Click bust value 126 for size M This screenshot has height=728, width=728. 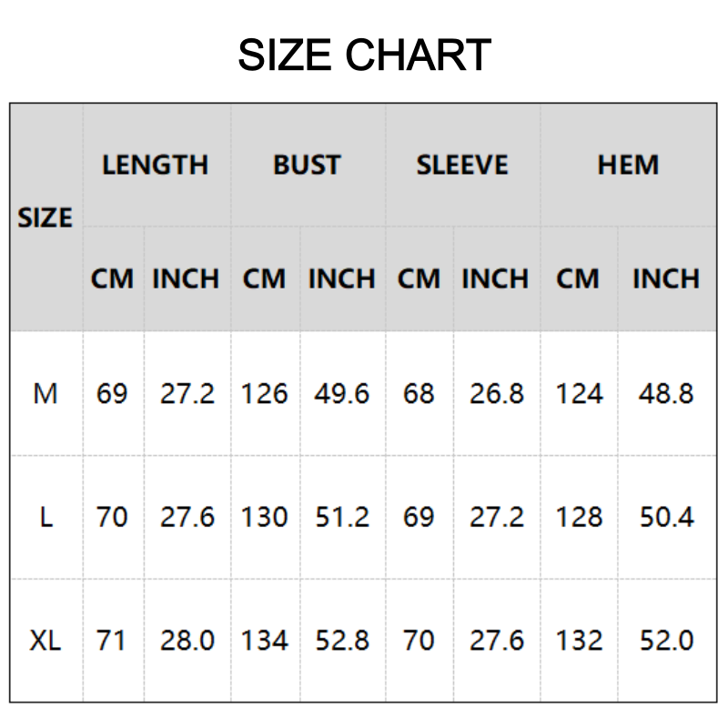[264, 394]
